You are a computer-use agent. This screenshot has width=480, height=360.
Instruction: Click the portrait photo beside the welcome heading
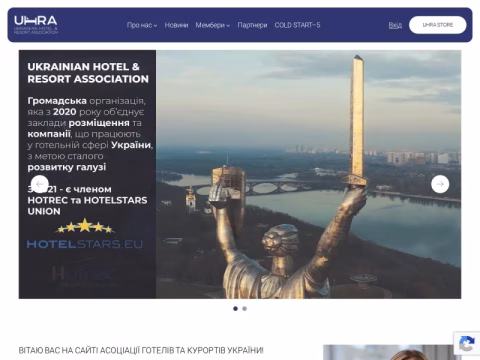392,352
